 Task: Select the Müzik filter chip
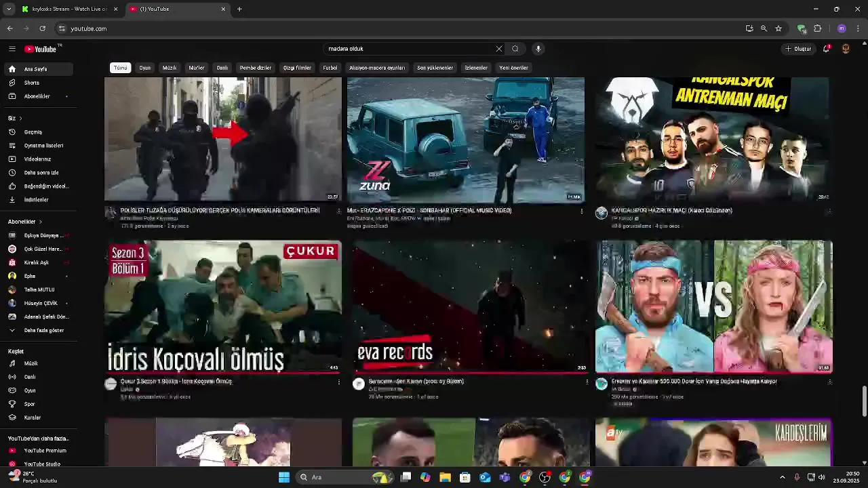coord(170,68)
